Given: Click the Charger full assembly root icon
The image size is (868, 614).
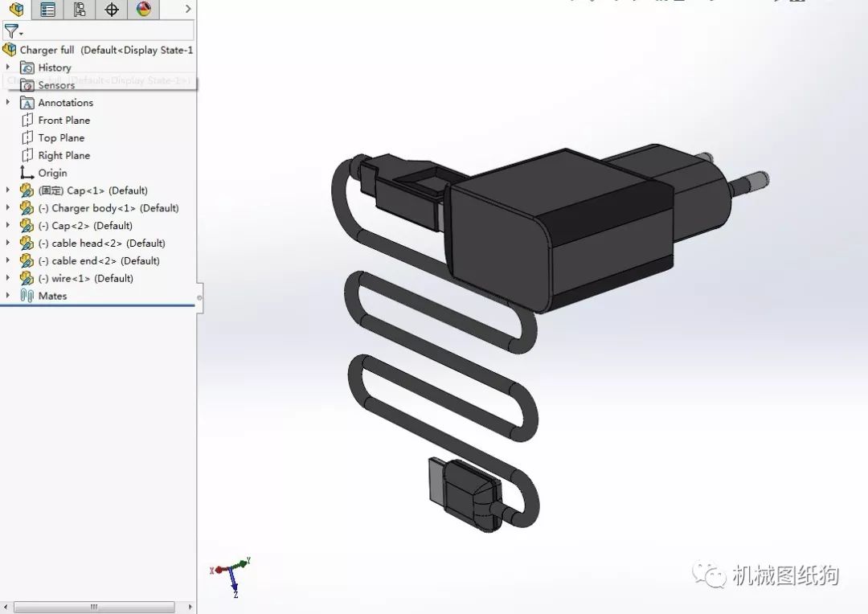Looking at the screenshot, I should point(10,50).
